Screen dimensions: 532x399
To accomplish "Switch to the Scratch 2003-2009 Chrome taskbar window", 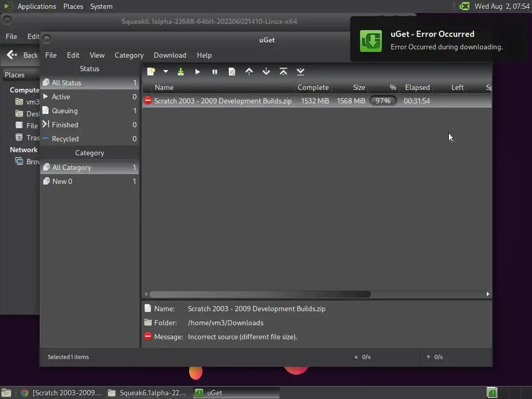I will pos(61,393).
